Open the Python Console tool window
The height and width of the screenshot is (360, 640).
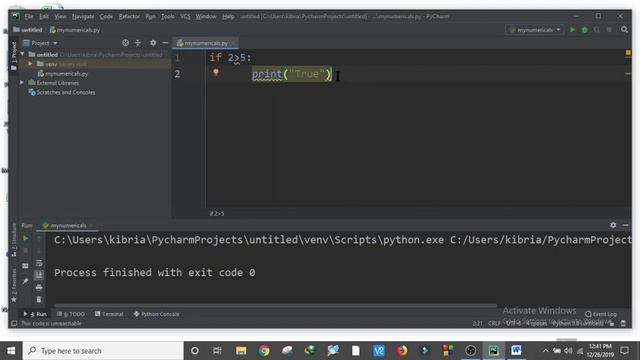click(156, 314)
